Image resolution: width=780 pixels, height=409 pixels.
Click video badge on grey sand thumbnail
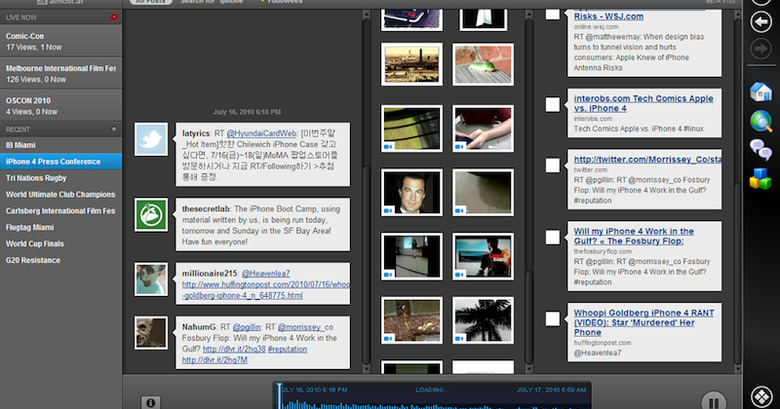coord(460,210)
